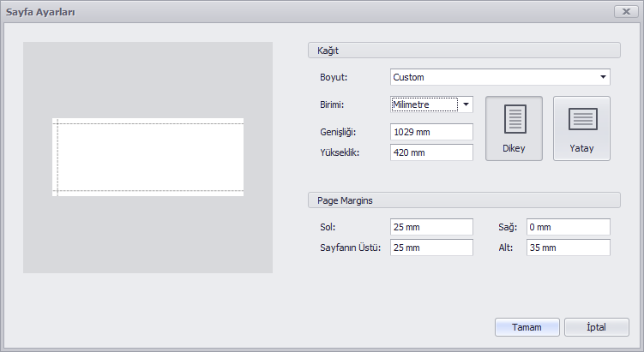Confirm settings with the Tamam button
This screenshot has height=352, width=644.
pos(527,327)
